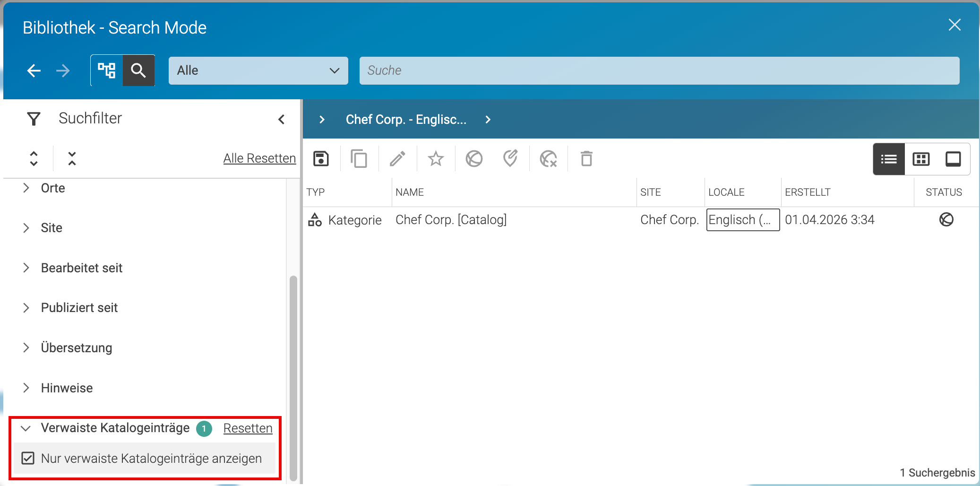Click the Alle Resetten link
Screen dimensions: 980x486
tap(259, 158)
